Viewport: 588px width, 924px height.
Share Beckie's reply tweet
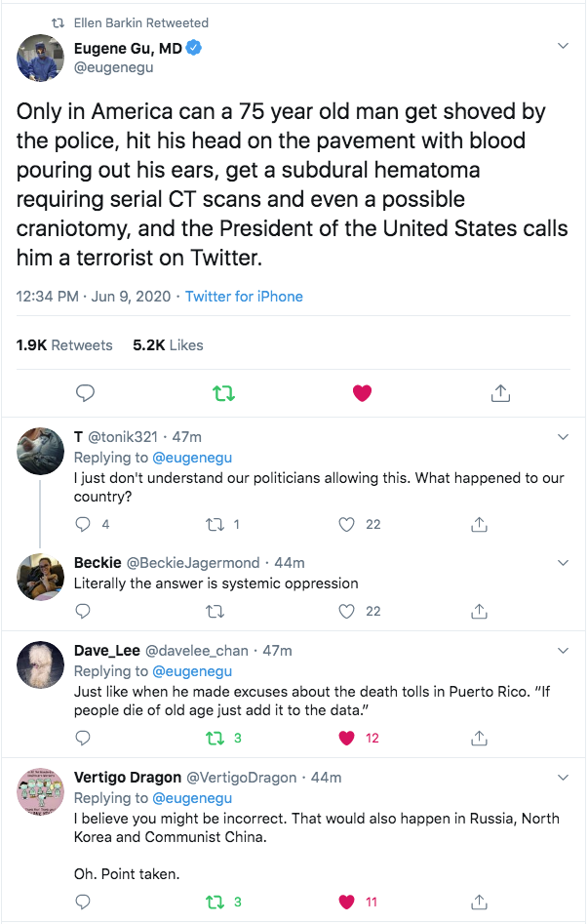tap(479, 612)
